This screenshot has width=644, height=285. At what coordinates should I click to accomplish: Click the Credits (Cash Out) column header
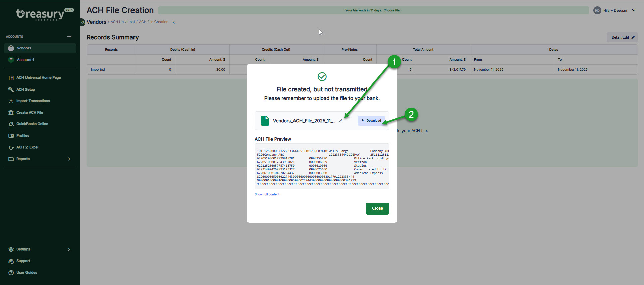click(x=276, y=50)
